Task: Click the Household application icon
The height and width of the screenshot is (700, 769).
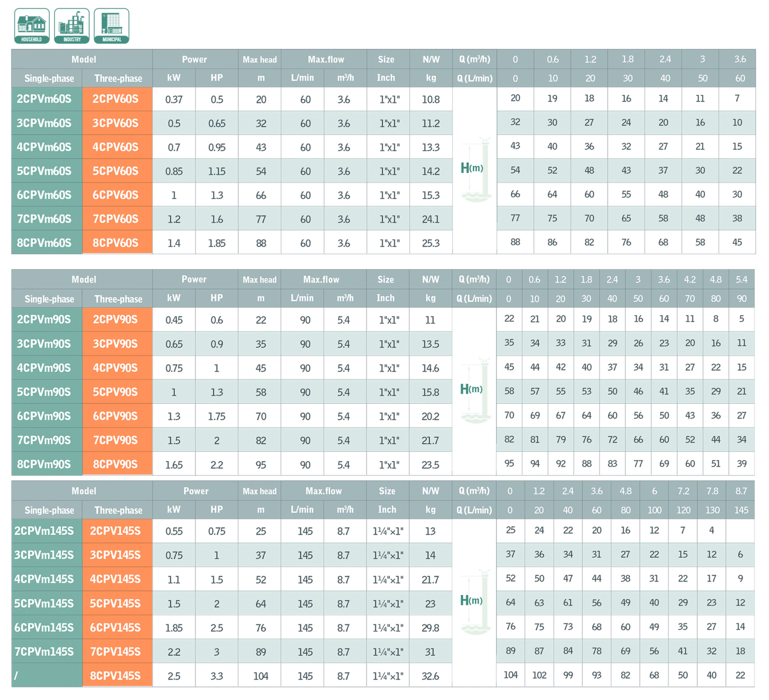Action: click(x=32, y=26)
